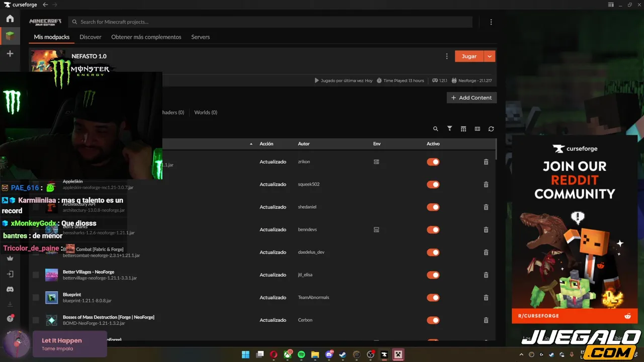Open author TeamAbnormals profile link
Screen dimensions: 644x362
[x=313, y=298]
